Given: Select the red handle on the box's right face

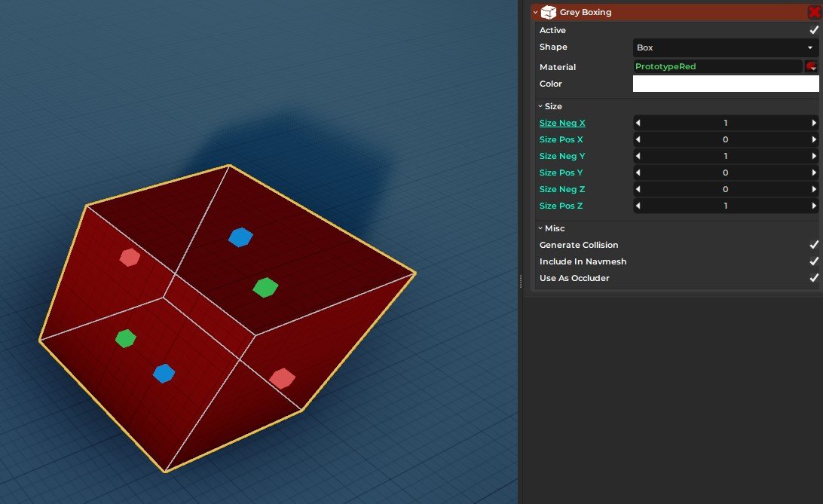Looking at the screenshot, I should click(282, 378).
